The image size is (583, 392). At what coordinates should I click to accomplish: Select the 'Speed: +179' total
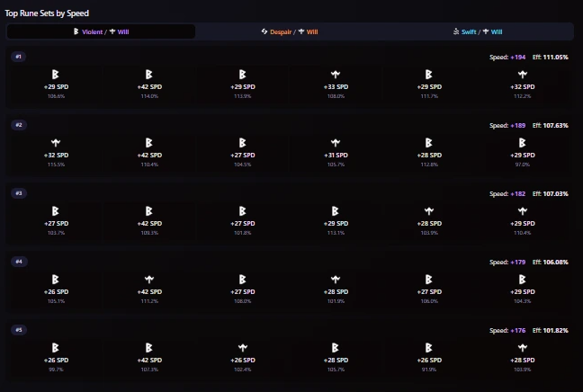pos(507,263)
